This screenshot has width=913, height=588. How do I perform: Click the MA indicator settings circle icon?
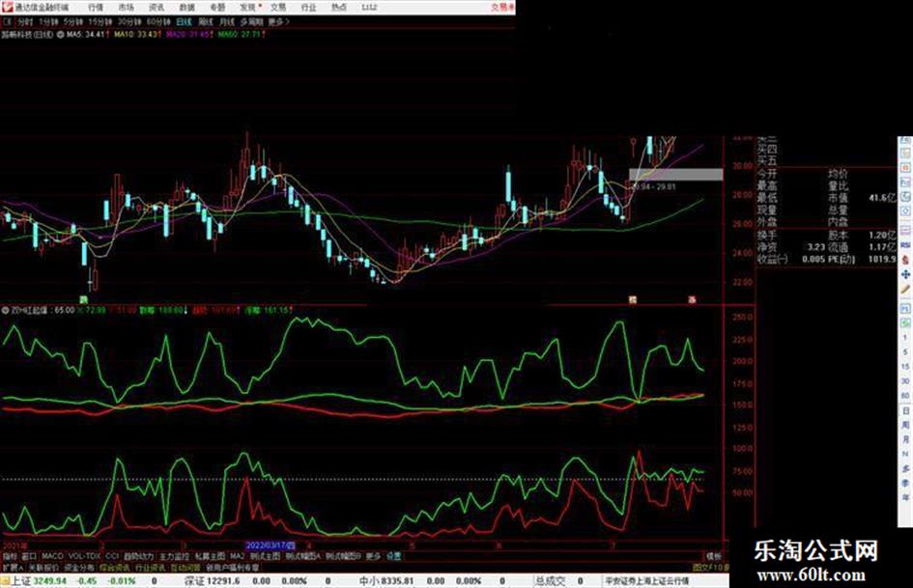[x=61, y=35]
